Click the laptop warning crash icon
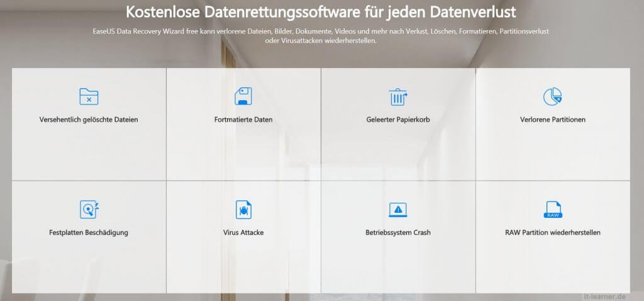The image size is (644, 301). click(398, 210)
